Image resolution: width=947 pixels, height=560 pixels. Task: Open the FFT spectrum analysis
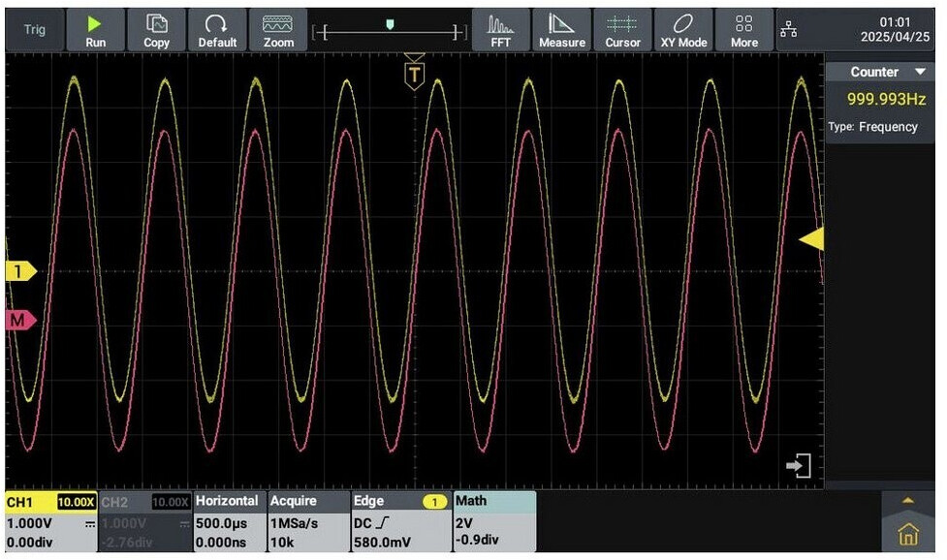[501, 30]
